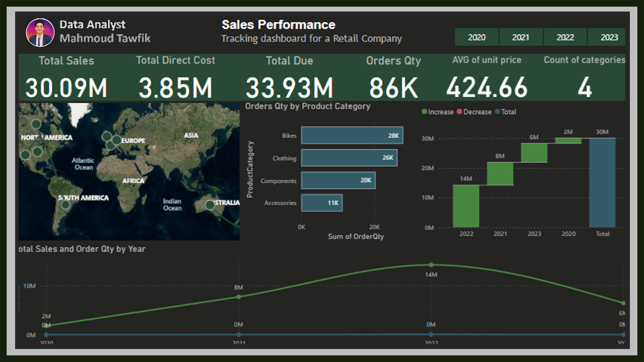Click the Total Sales 30.09M card
The image size is (644, 362).
point(66,78)
